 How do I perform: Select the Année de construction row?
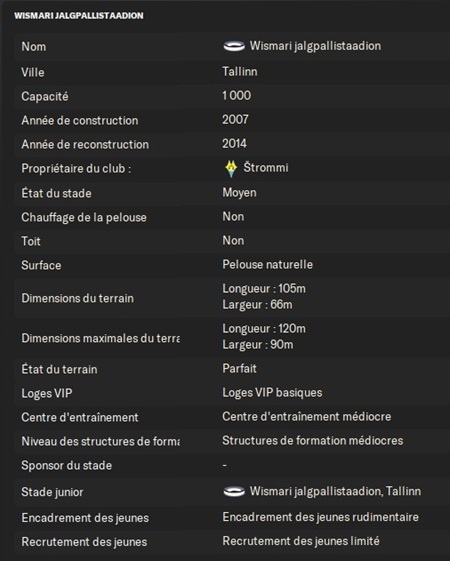(x=233, y=120)
